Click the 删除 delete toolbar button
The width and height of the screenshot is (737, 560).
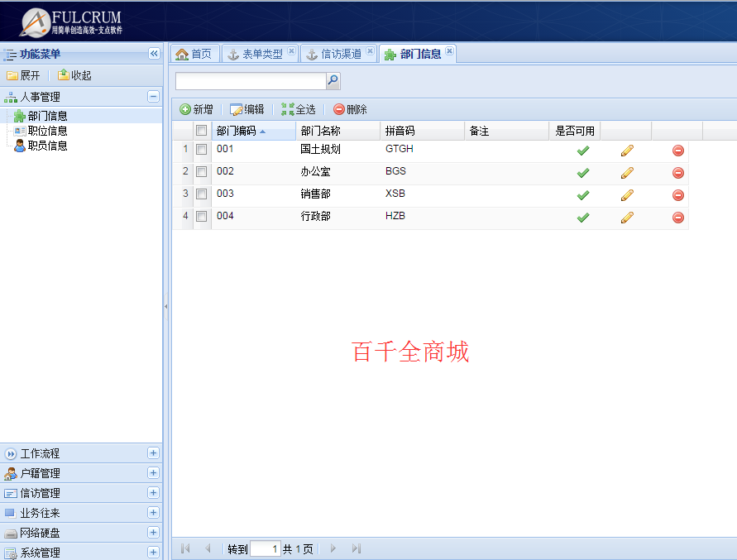point(350,109)
